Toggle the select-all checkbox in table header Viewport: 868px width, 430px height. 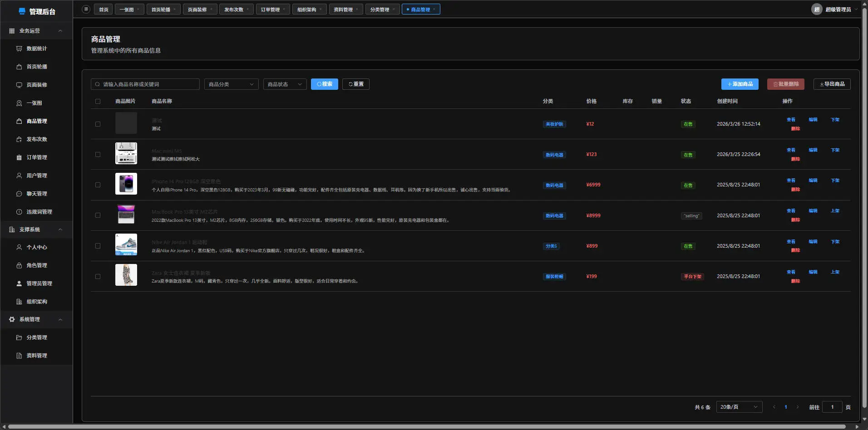pos(98,101)
